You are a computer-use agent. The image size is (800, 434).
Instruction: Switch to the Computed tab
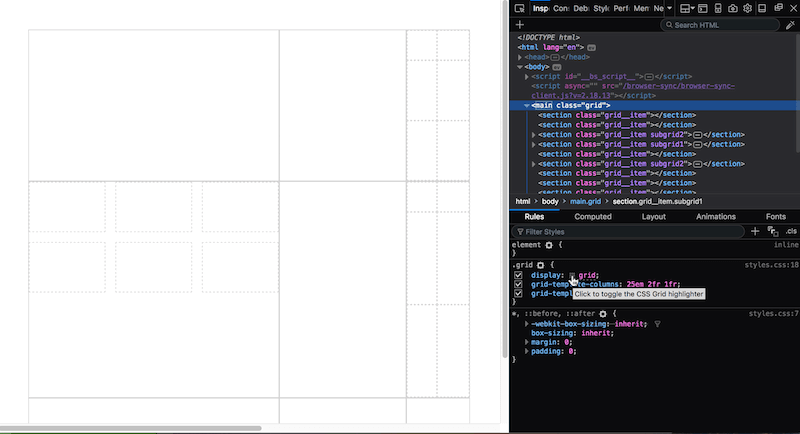(x=593, y=217)
